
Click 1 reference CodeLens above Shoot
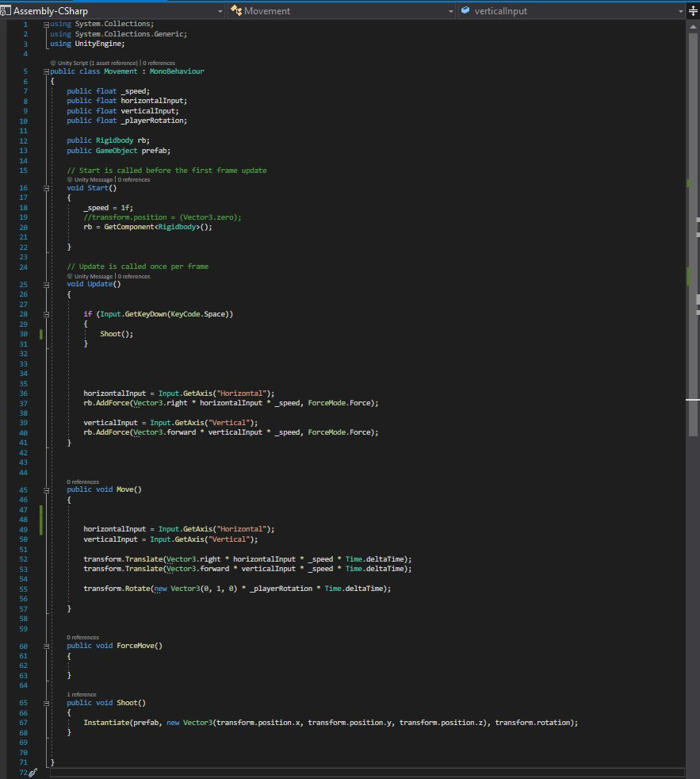coord(82,695)
